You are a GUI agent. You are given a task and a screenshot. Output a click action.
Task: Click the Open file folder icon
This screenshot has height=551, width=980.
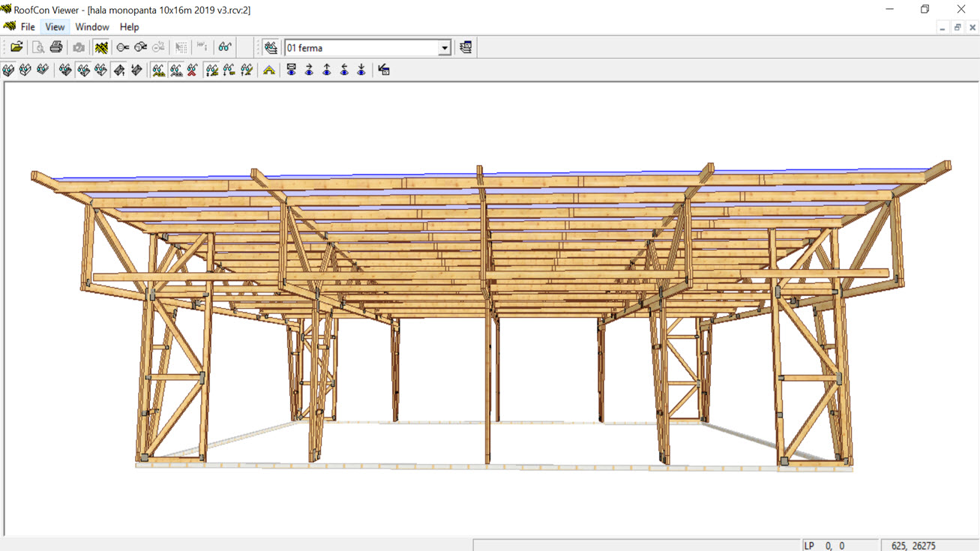coord(16,47)
